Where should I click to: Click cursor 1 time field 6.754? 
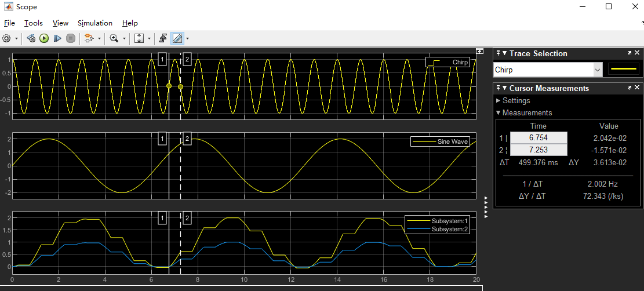[539, 138]
